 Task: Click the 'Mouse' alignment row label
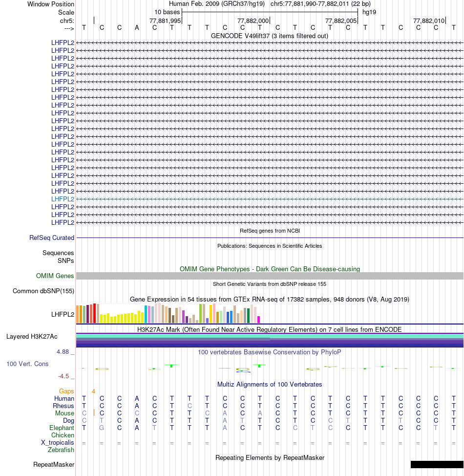coord(64,413)
